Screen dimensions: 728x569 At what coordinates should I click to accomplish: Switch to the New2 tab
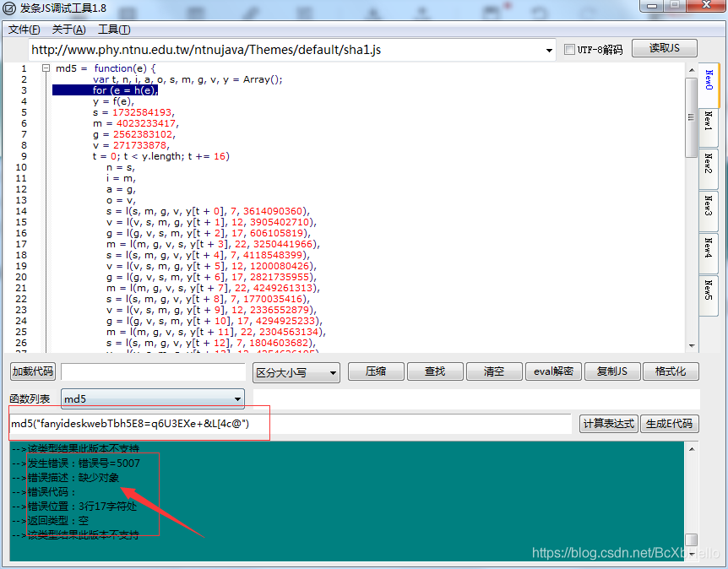tap(708, 169)
